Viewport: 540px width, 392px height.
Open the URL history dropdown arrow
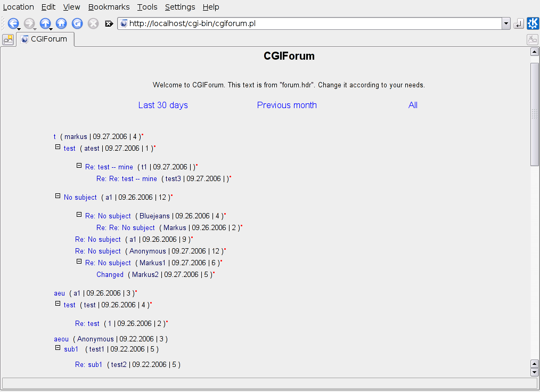[506, 23]
